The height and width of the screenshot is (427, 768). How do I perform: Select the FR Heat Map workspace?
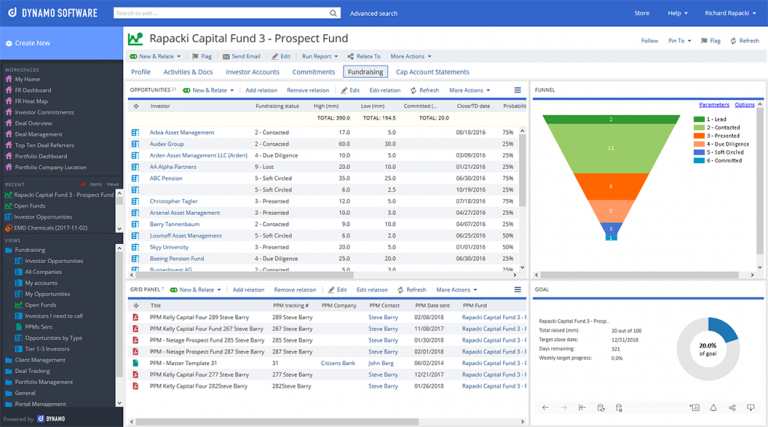[x=31, y=101]
